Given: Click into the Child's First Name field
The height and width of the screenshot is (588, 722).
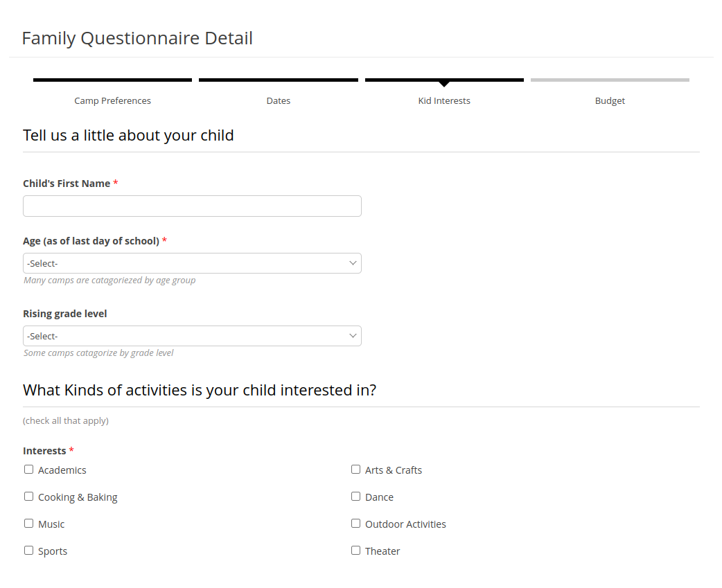Looking at the screenshot, I should [192, 206].
